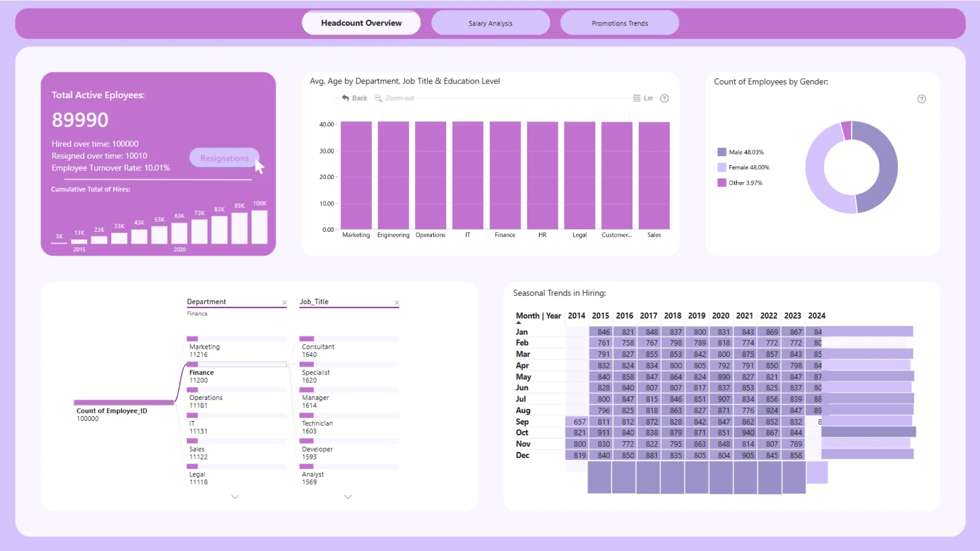The image size is (980, 551).
Task: Select the Operations department node
Action: 236,398
